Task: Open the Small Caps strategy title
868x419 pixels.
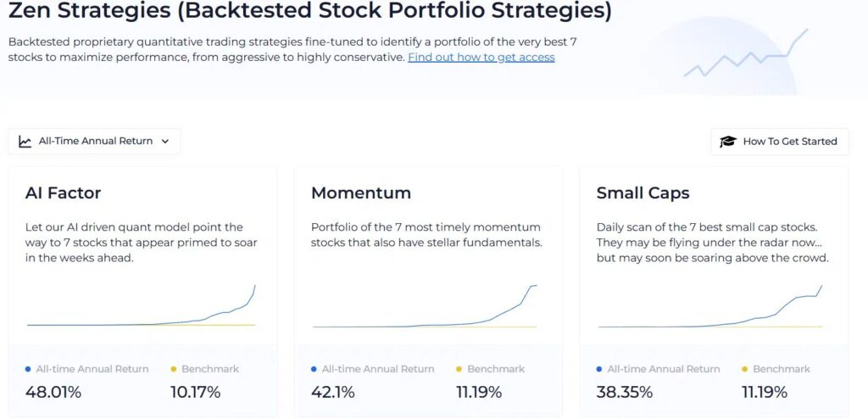Action: [x=643, y=193]
